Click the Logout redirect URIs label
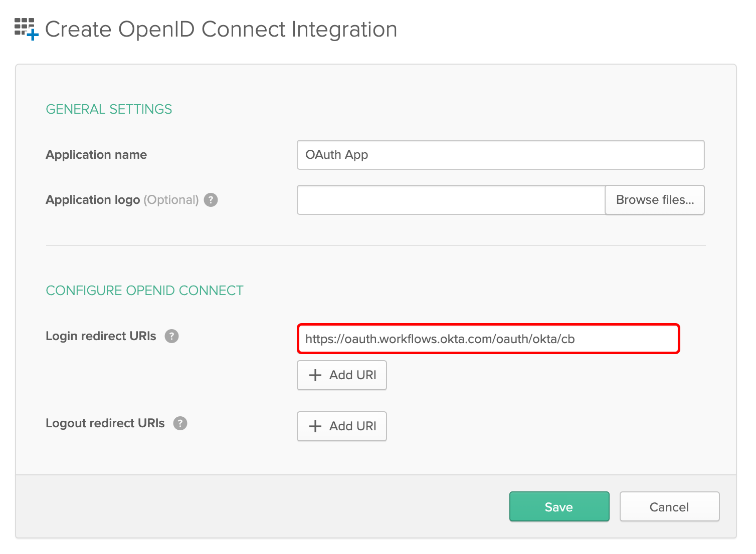 tap(105, 423)
